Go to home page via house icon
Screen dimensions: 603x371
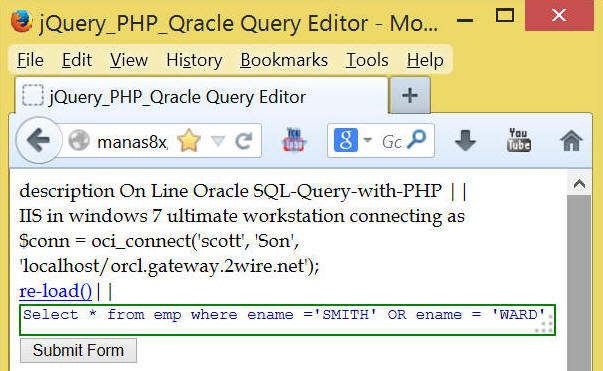pyautogui.click(x=571, y=140)
